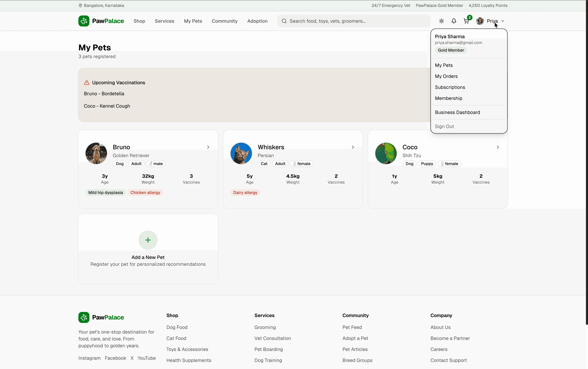Toggle the light/dark theme sun icon
588x369 pixels.
(441, 21)
